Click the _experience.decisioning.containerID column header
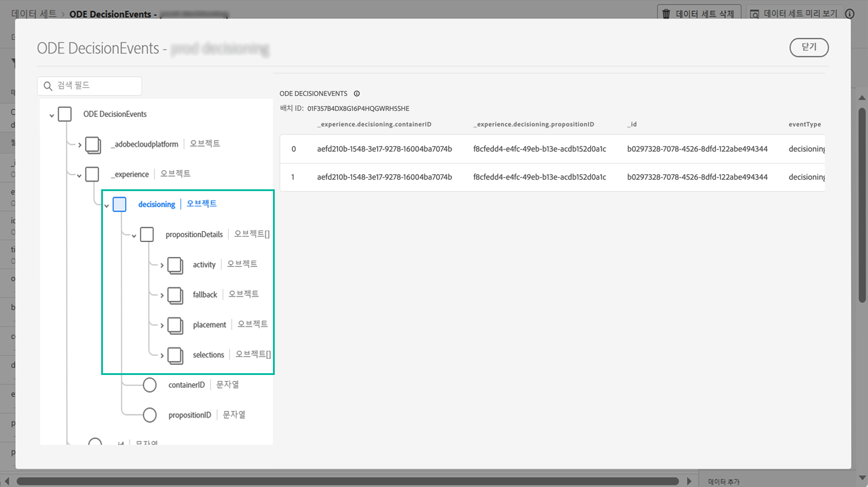Screen dimensions: 868x487 click(374, 125)
